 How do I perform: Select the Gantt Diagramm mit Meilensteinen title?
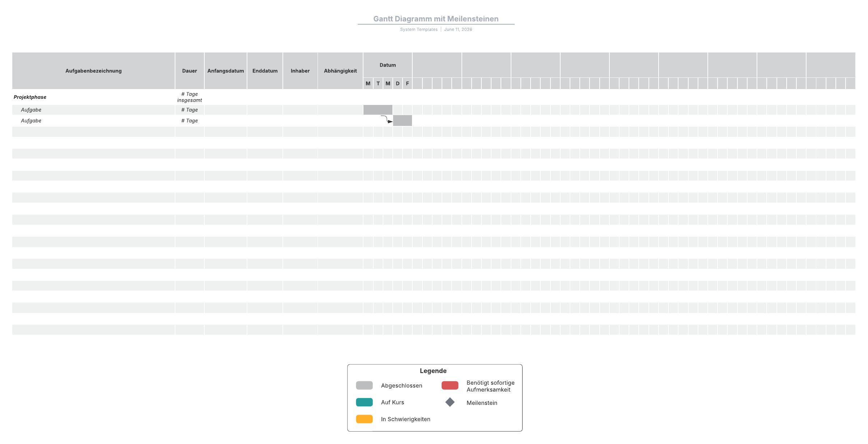(x=436, y=19)
